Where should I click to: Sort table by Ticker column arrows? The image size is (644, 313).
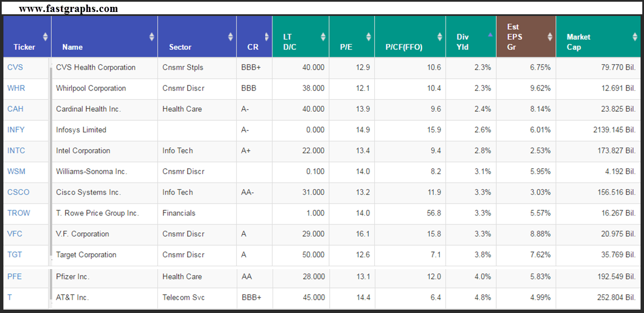pyautogui.click(x=45, y=37)
